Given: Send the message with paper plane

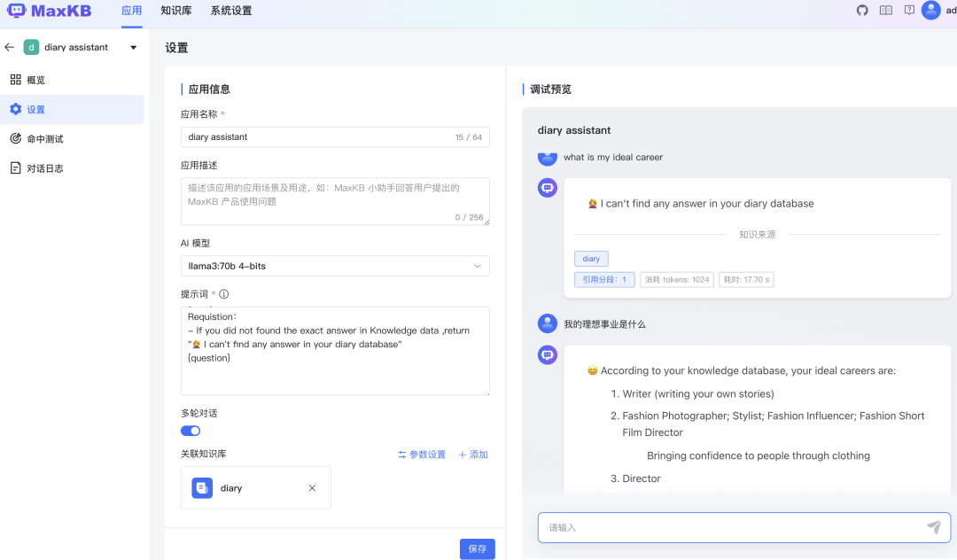Looking at the screenshot, I should 934,527.
